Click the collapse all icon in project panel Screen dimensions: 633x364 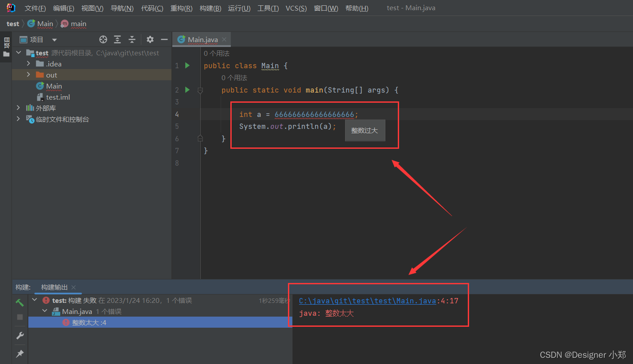(x=132, y=39)
